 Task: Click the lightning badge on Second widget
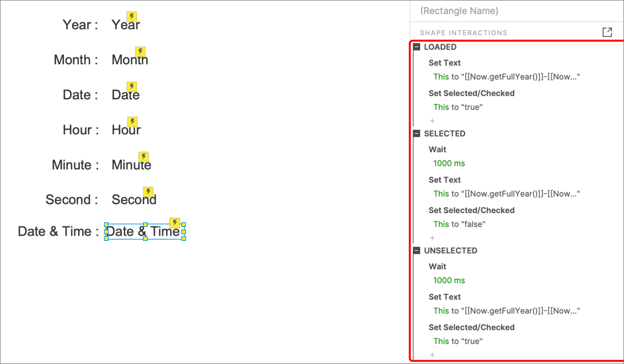pos(148,192)
